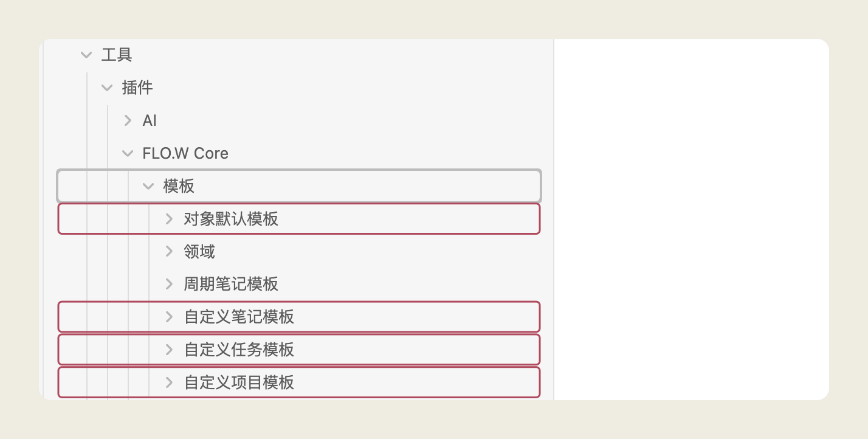This screenshot has height=439, width=868.
Task: Select the 对象默认模板 folder label
Action: (x=231, y=219)
